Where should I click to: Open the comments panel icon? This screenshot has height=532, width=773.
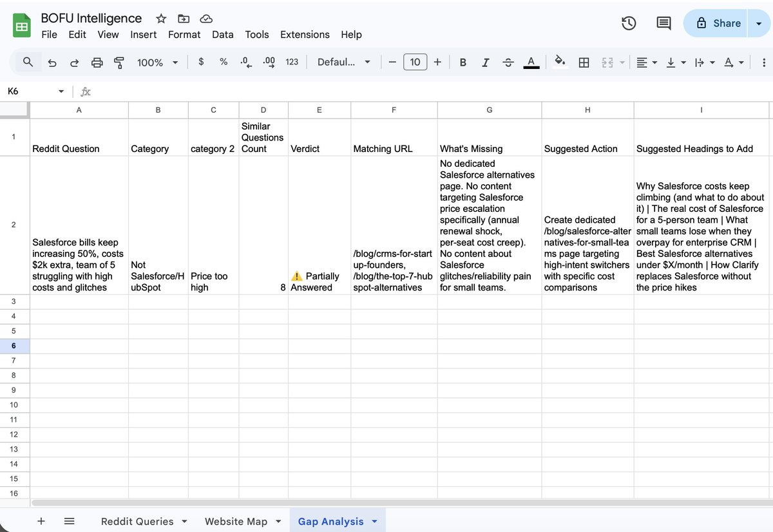pyautogui.click(x=663, y=23)
